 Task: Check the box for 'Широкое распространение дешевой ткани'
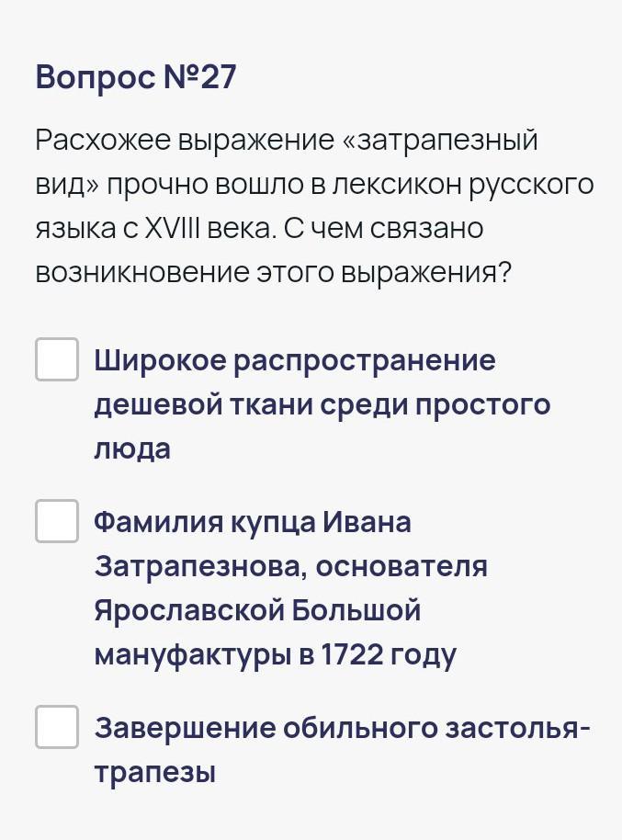57,358
